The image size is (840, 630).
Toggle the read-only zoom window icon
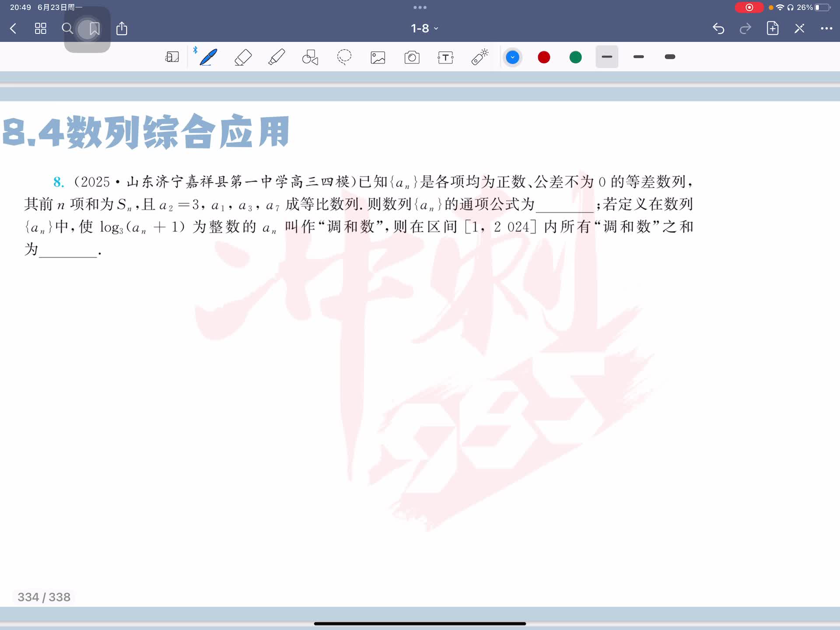172,57
